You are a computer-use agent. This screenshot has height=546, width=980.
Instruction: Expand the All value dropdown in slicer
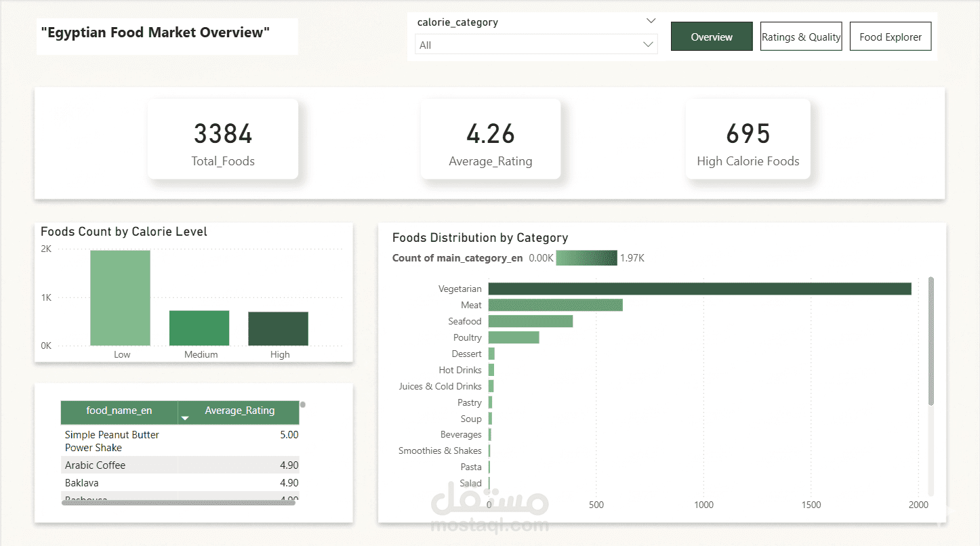click(649, 45)
